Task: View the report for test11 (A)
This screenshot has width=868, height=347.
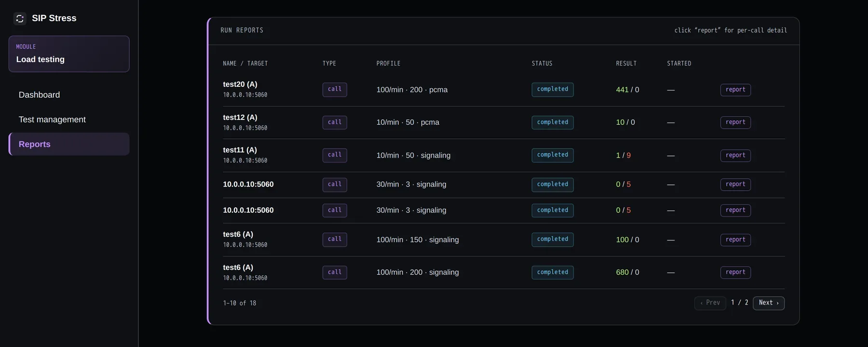Action: (735, 155)
